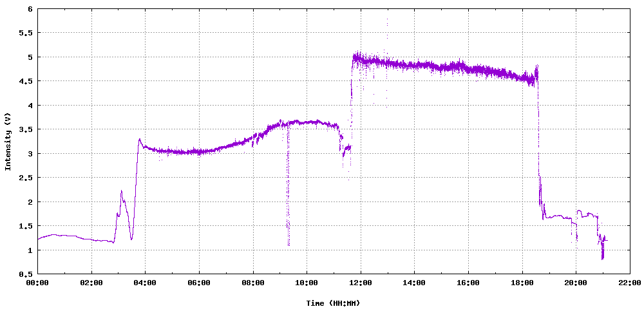Click the 3 intensity axis value
The image size is (644, 309).
pos(30,153)
